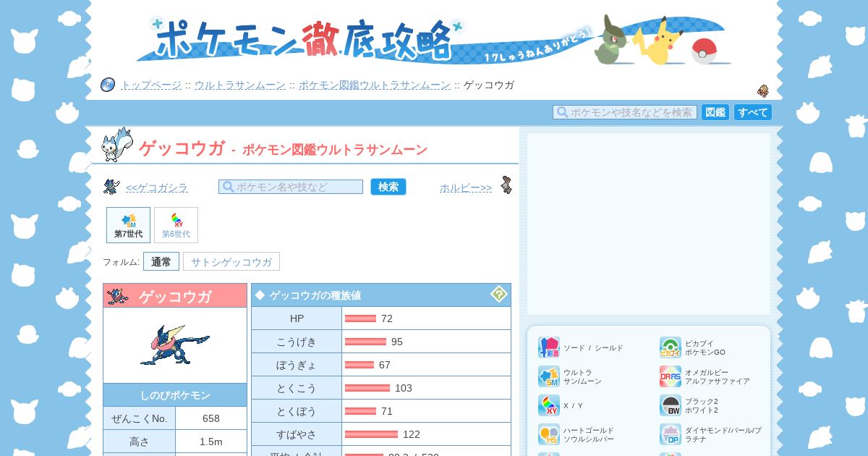Image resolution: width=868 pixels, height=456 pixels.
Task: Go to next Pokémon ホルビー>>
Action: [x=466, y=187]
